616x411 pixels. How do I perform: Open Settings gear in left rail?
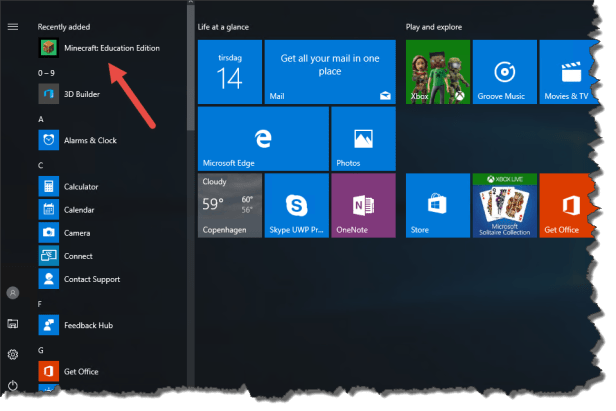click(x=13, y=354)
